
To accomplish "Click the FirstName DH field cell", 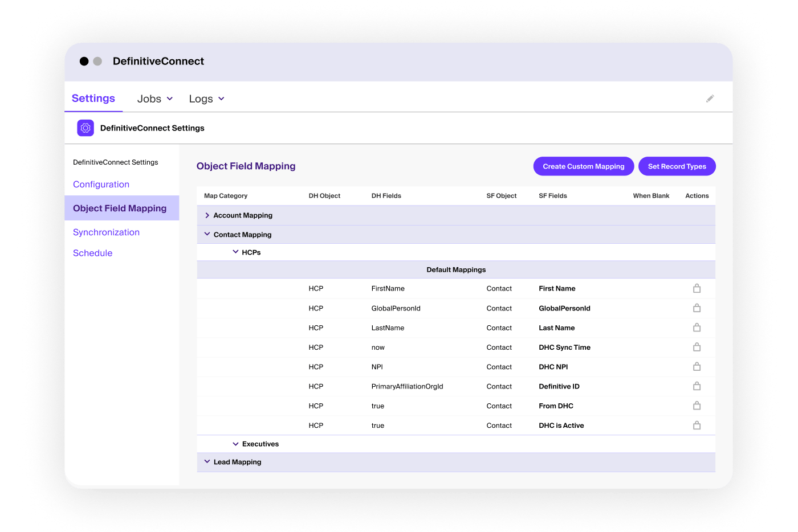I will point(388,289).
